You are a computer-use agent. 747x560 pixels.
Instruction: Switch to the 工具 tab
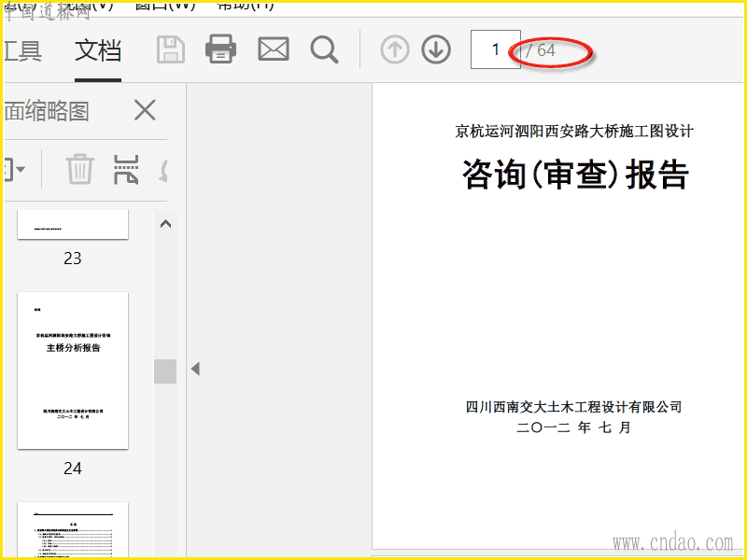[x=22, y=50]
